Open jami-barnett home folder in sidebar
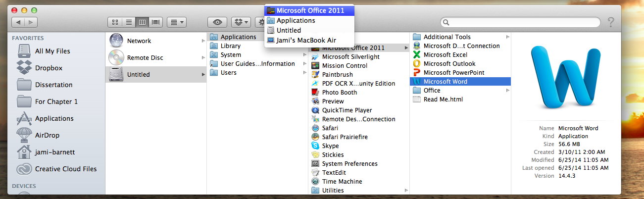This screenshot has width=644, height=199. pyautogui.click(x=56, y=152)
